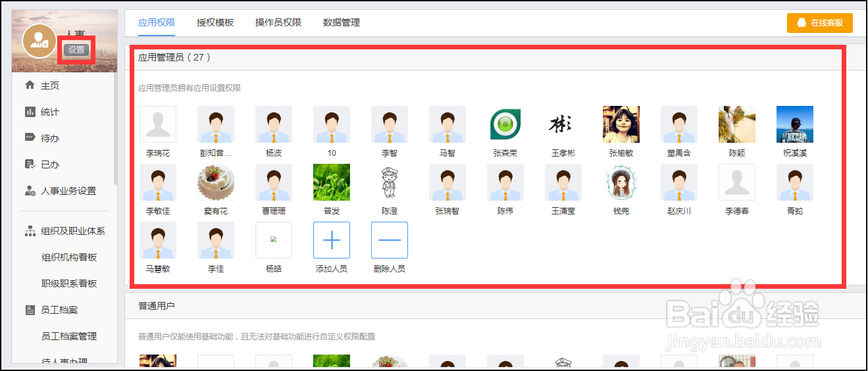Select admin avatar 曹珊珊
868x371 pixels.
(x=274, y=182)
